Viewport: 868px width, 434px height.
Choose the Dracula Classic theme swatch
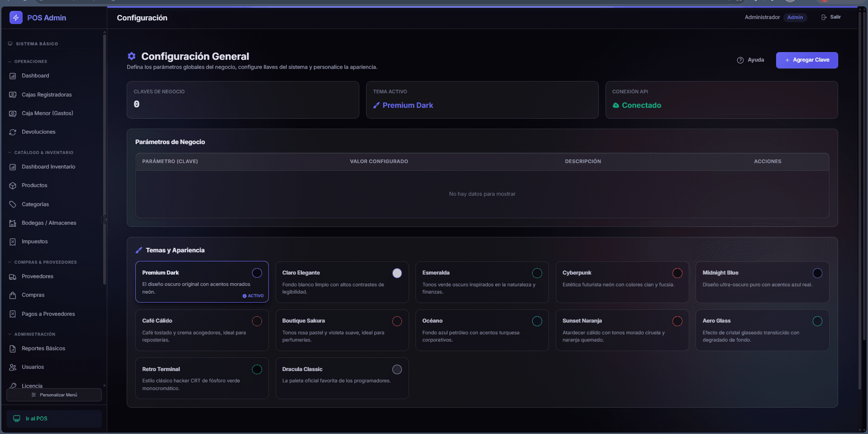[397, 369]
